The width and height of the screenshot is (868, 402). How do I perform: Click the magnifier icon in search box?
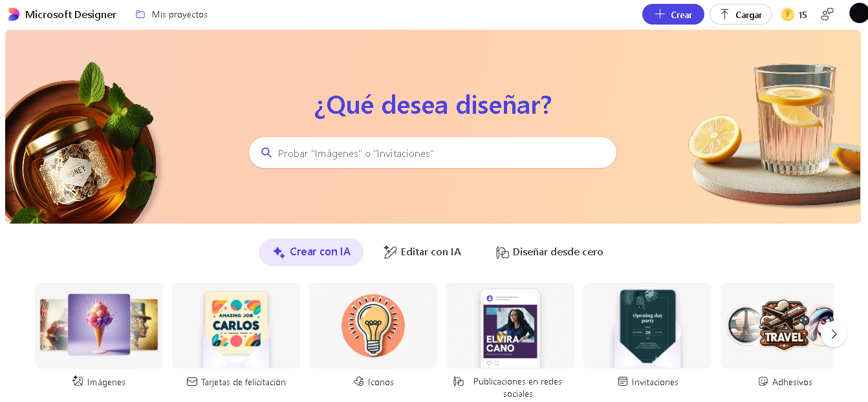266,153
